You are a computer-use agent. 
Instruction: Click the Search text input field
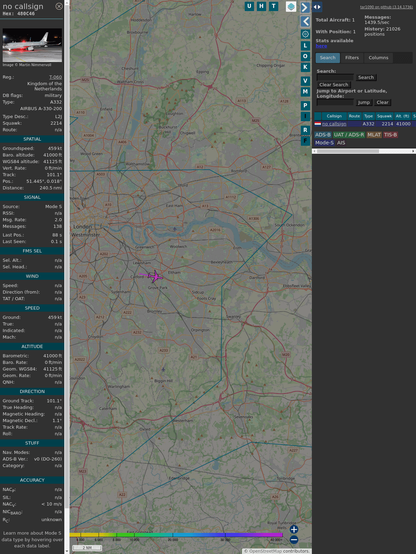point(335,77)
